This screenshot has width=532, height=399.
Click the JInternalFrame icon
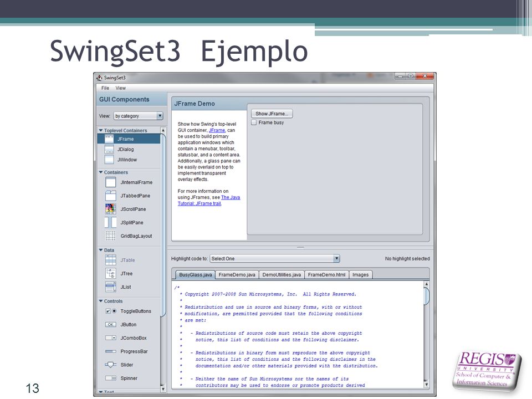point(111,182)
